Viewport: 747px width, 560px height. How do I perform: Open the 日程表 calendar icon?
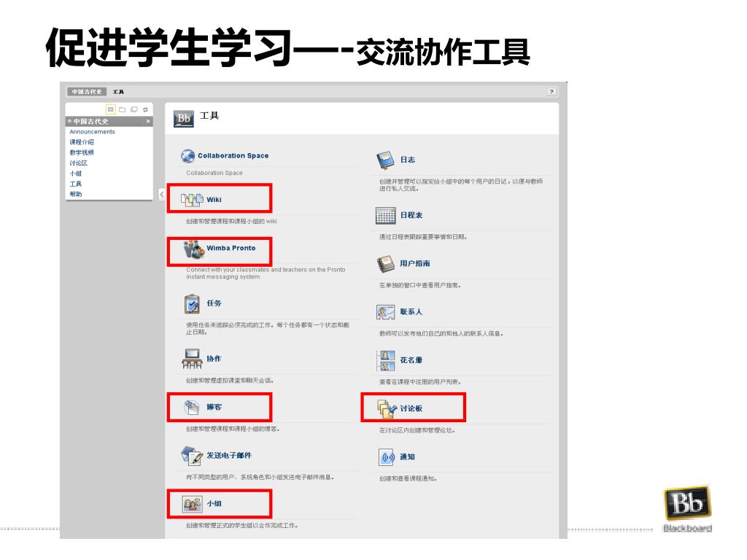click(x=385, y=216)
